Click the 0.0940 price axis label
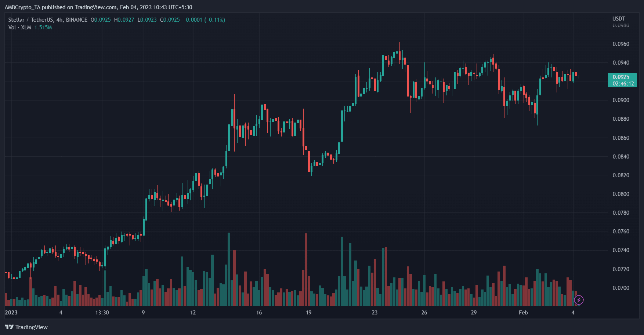 [x=621, y=63]
